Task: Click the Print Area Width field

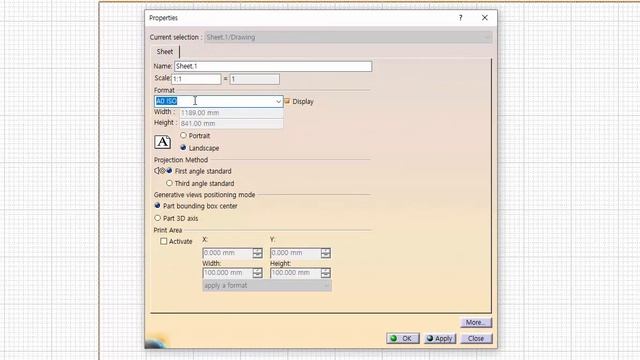Action: (227, 273)
